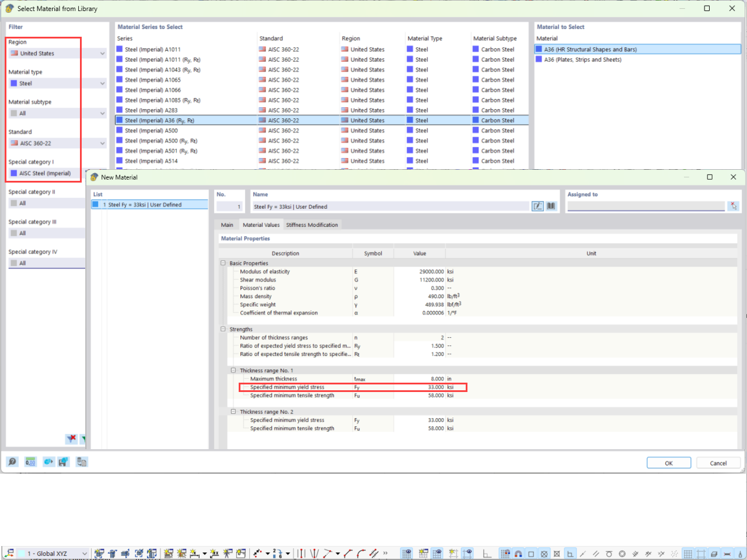The image size is (747, 560).
Task: Switch to the Stiffness Modification tab
Action: [312, 225]
